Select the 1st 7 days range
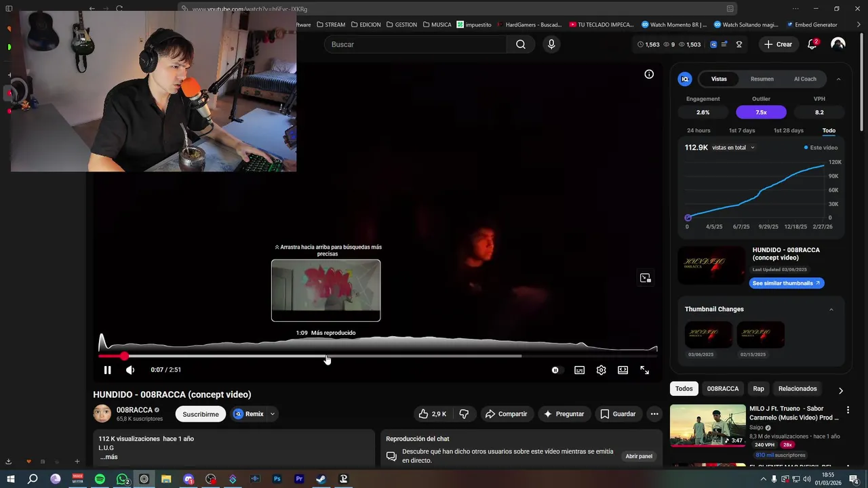Image resolution: width=868 pixels, height=488 pixels. tap(742, 130)
